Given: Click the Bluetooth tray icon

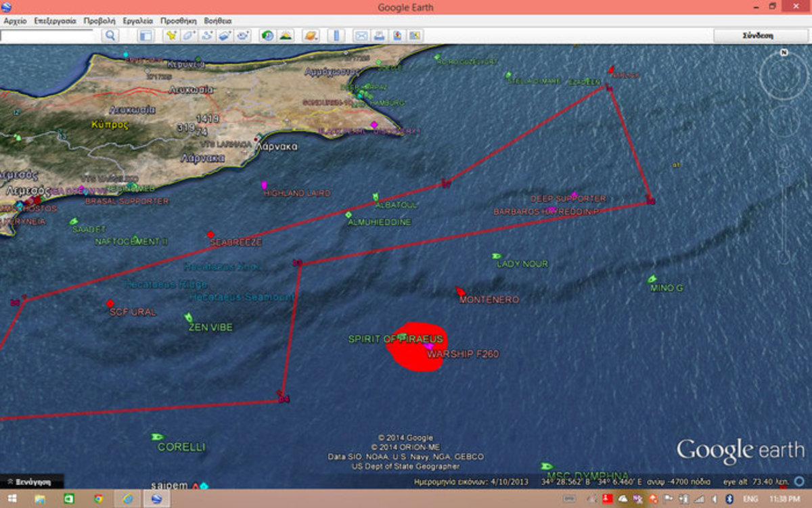Looking at the screenshot, I should (x=729, y=499).
